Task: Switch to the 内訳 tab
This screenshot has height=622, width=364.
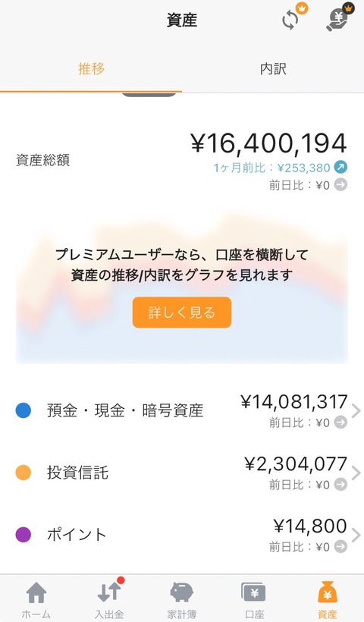Action: [x=273, y=68]
